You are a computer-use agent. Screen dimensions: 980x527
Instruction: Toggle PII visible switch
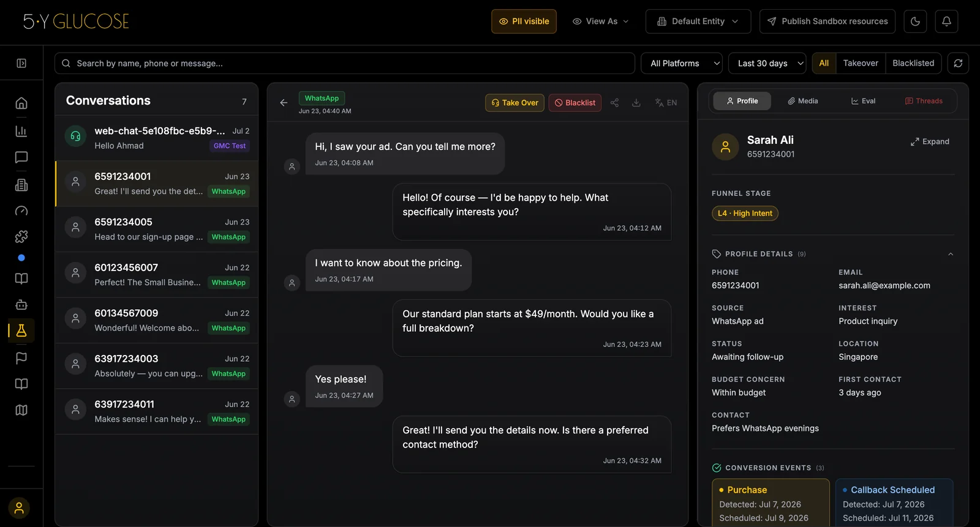click(x=524, y=21)
